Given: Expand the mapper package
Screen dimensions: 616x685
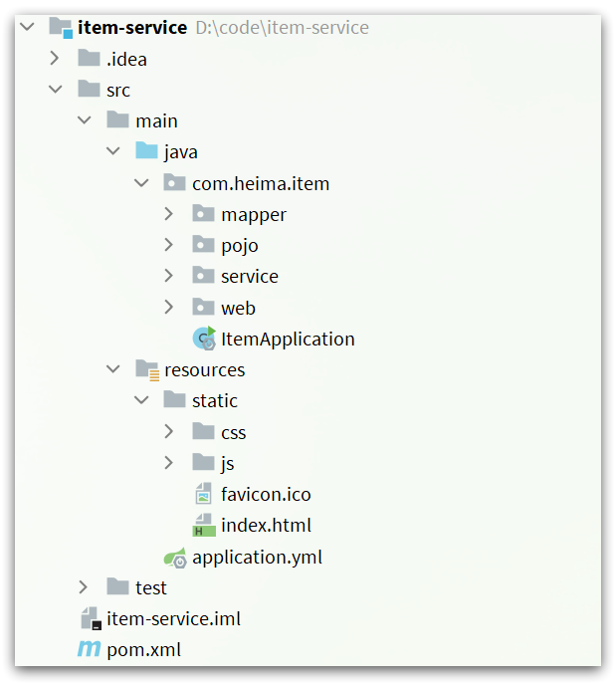Looking at the screenshot, I should [169, 214].
